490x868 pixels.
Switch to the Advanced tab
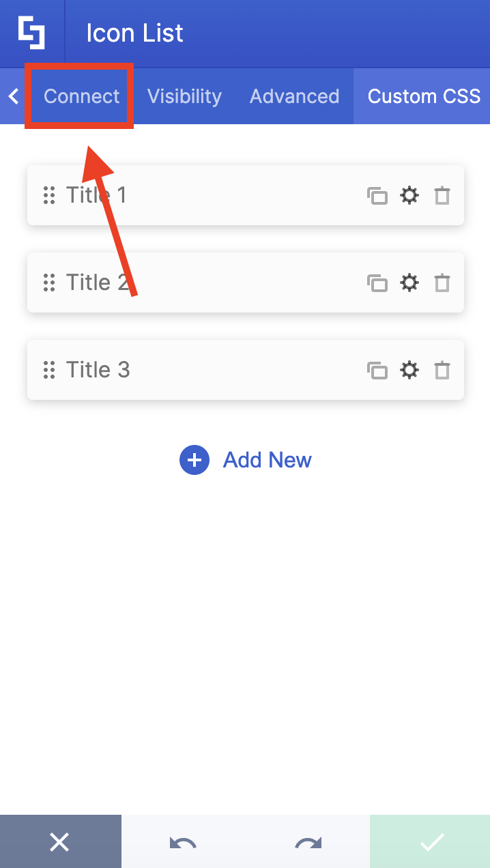click(294, 96)
